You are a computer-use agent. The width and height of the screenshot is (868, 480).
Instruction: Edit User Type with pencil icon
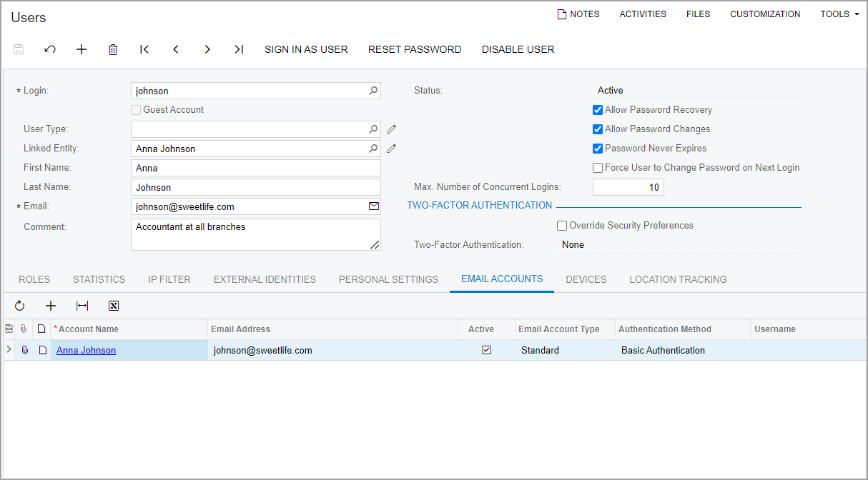(391, 129)
